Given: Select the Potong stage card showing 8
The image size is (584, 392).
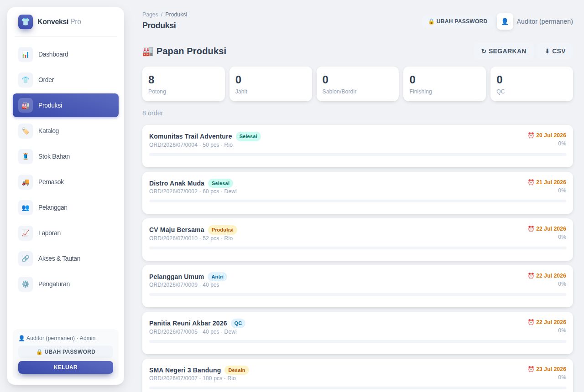Looking at the screenshot, I should [183, 84].
